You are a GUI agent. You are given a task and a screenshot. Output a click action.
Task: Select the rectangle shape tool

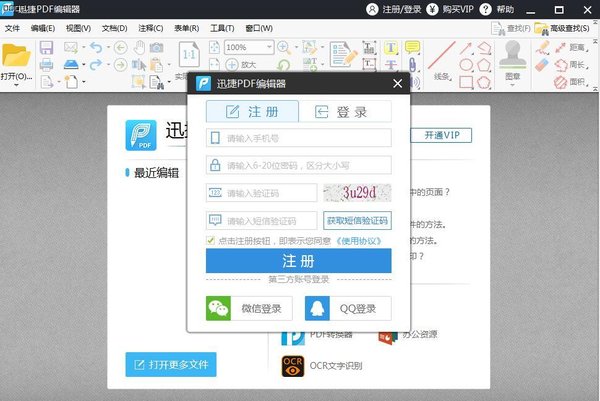pos(466,82)
